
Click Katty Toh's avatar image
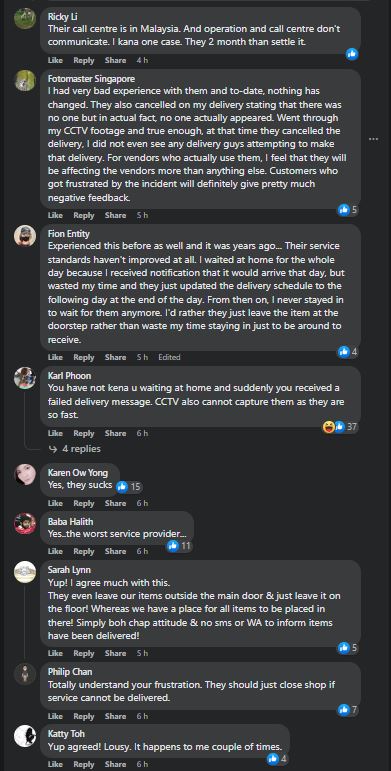coord(25,736)
